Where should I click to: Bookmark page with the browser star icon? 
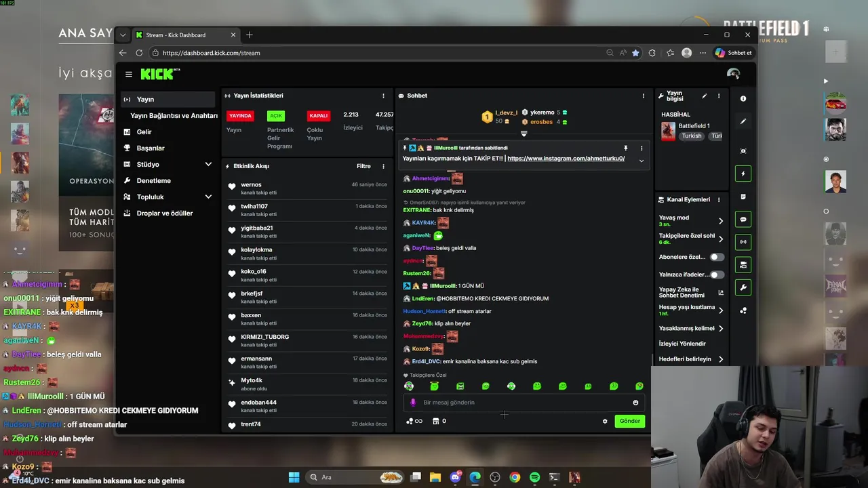pos(635,53)
